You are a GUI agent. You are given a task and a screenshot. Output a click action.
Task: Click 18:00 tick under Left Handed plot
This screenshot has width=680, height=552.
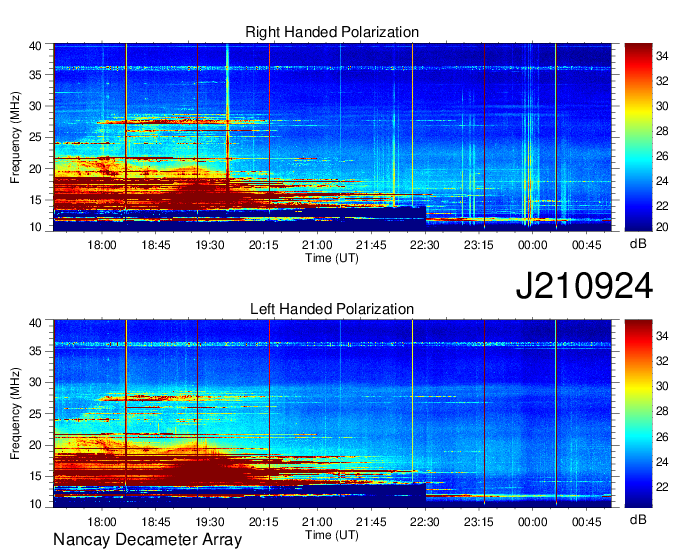tap(102, 522)
